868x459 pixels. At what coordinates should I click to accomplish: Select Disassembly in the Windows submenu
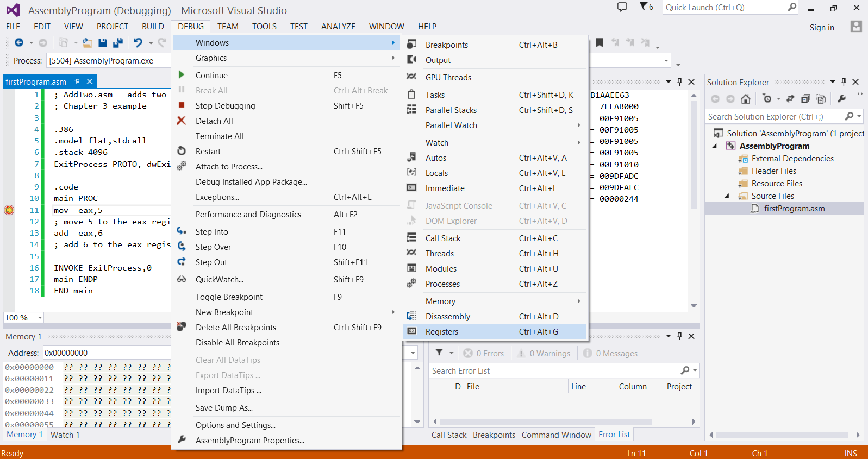tap(495, 317)
